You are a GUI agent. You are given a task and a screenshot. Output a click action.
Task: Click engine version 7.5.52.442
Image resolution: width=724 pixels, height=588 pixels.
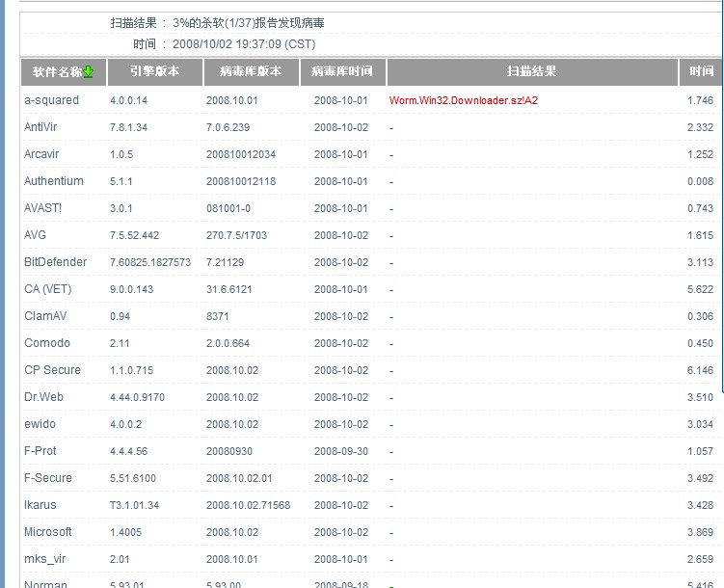tap(134, 236)
